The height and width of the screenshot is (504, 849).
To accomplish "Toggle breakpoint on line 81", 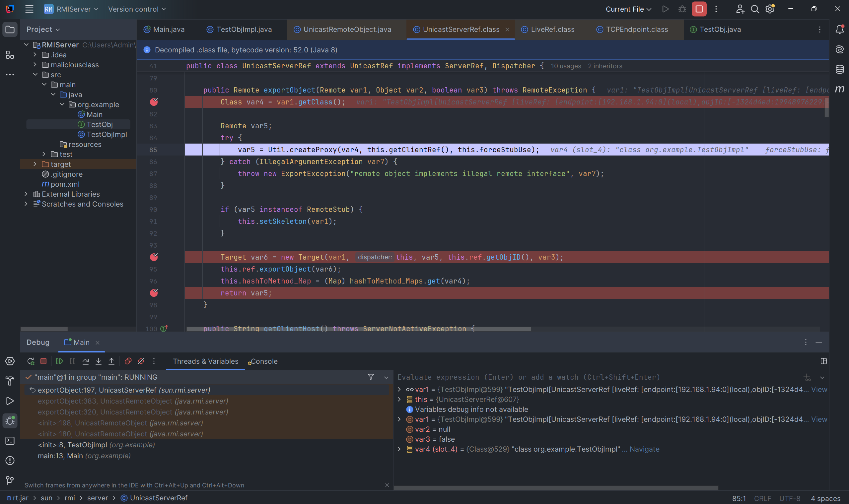I will coord(154,101).
